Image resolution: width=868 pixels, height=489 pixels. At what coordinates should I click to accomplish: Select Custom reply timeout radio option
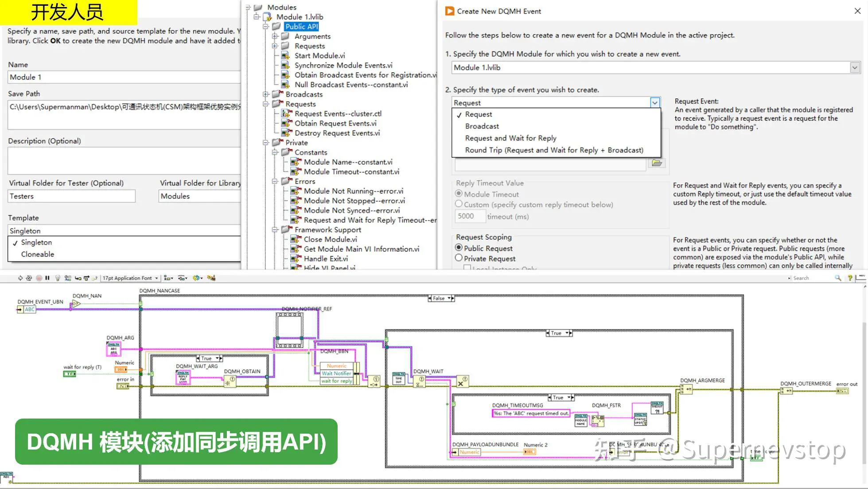click(x=459, y=204)
